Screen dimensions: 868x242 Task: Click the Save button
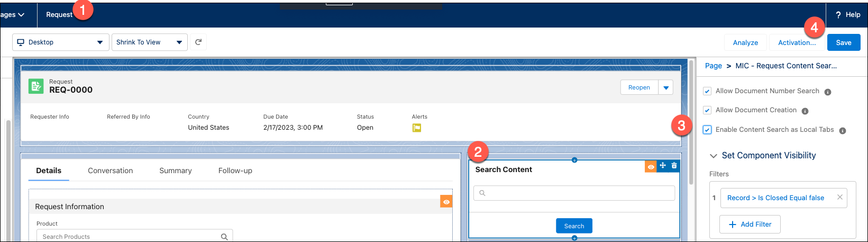[843, 42]
